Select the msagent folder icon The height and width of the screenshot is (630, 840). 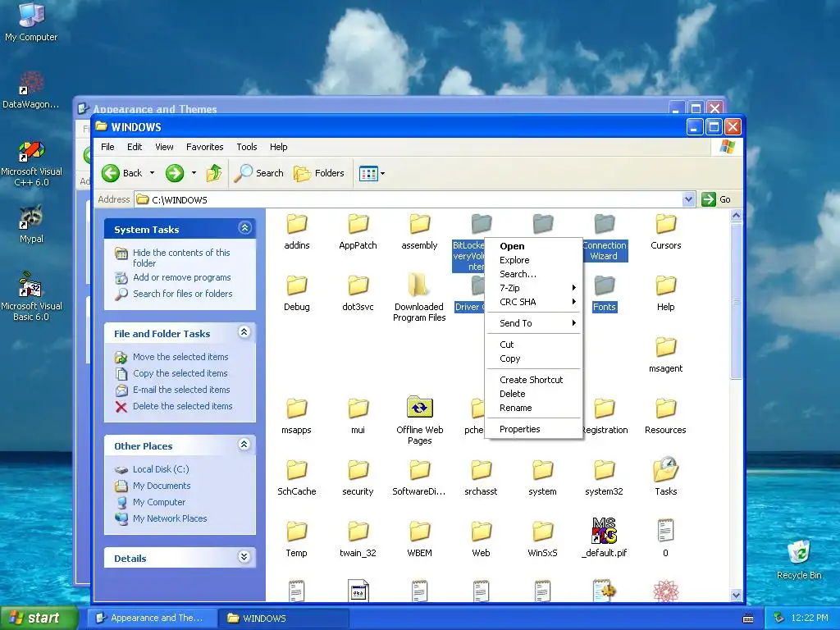(x=666, y=347)
